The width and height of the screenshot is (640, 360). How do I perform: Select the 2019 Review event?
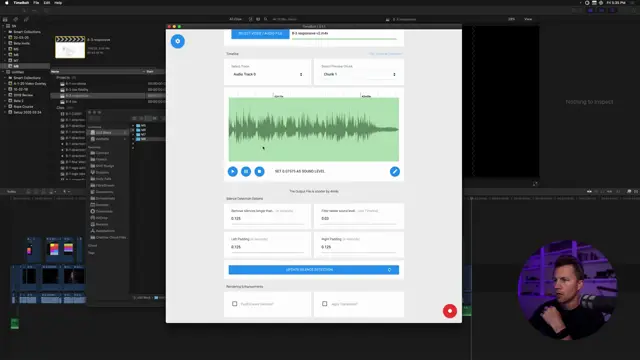(25, 95)
